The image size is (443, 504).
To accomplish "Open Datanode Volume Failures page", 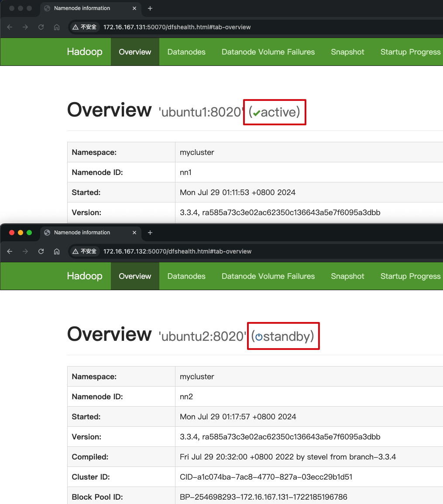I will [268, 51].
